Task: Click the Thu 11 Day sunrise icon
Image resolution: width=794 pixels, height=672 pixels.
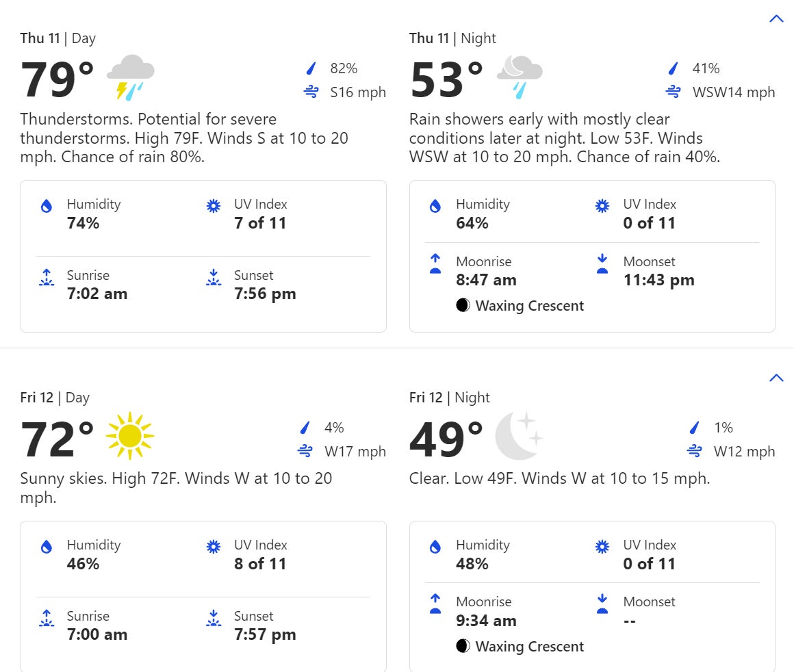Action: pyautogui.click(x=47, y=278)
